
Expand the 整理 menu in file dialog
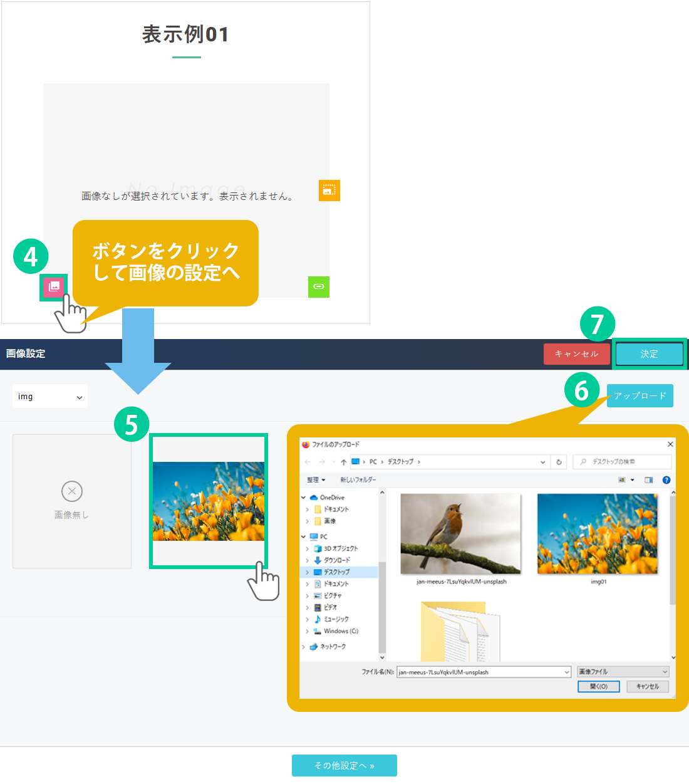[x=316, y=480]
